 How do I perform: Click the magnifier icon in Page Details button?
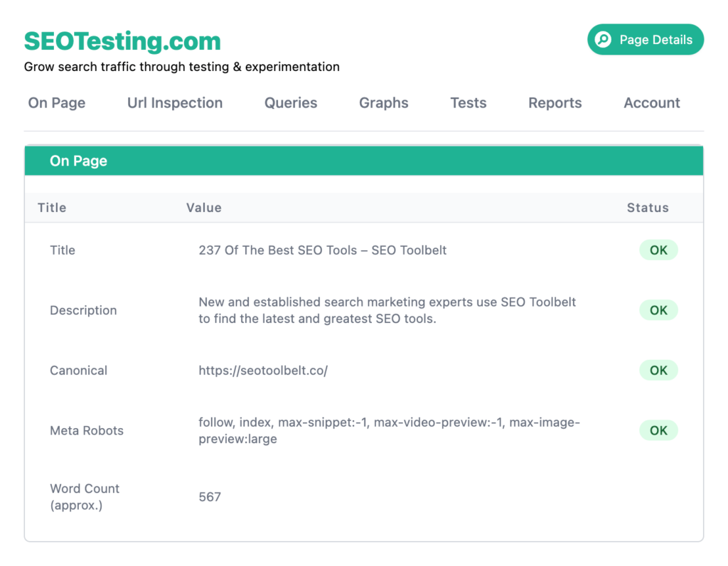point(603,40)
